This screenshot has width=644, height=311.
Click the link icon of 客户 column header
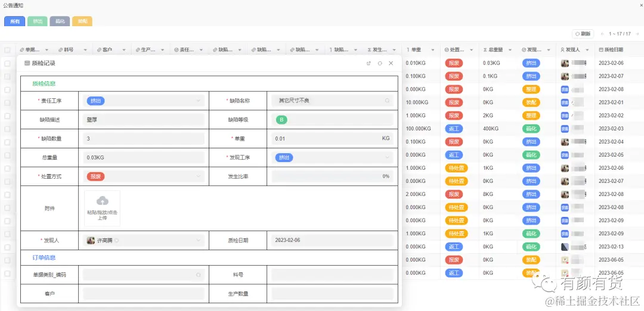coord(99,49)
